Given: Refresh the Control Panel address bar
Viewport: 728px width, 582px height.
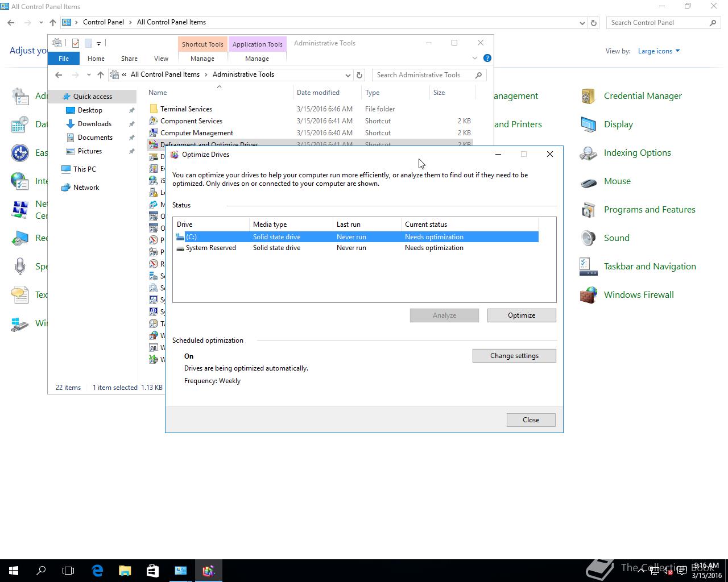Looking at the screenshot, I should 594,23.
